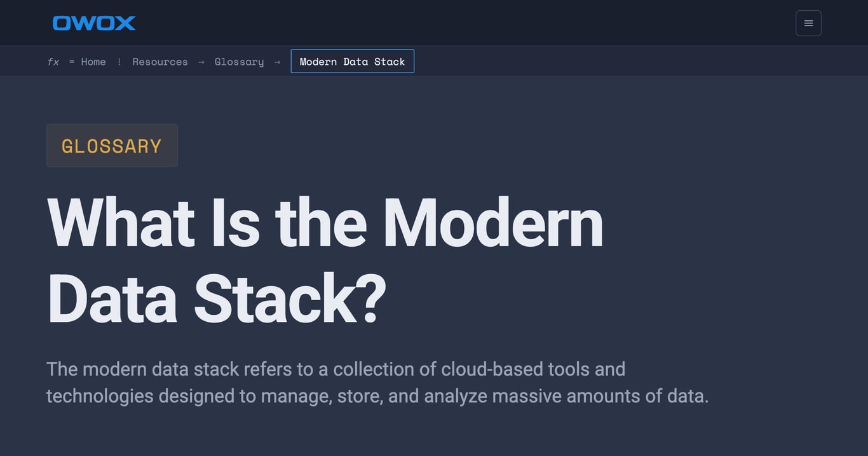Click heading What Is the Modern Data Stack?

click(x=325, y=259)
